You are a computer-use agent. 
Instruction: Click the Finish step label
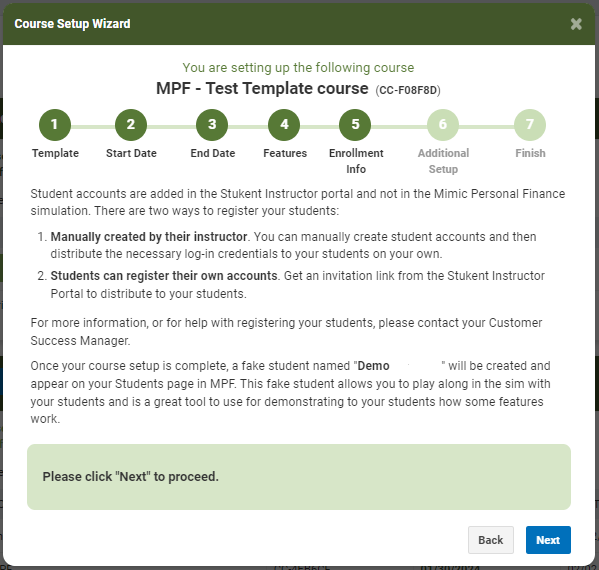click(530, 153)
